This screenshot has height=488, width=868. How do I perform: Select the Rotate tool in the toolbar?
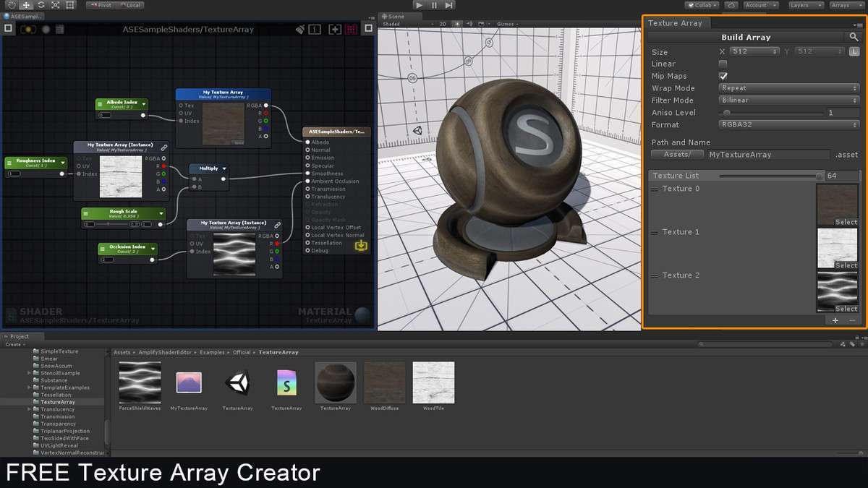coord(41,4)
